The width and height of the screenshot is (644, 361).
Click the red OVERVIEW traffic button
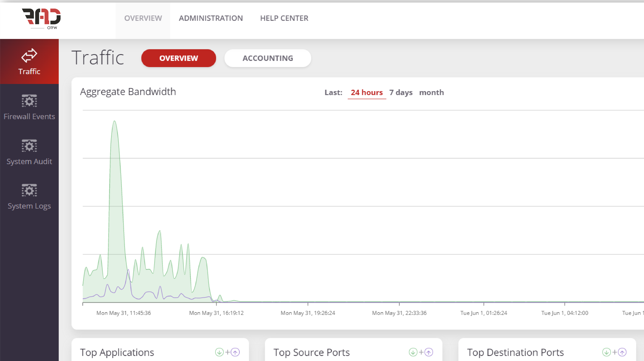click(x=179, y=58)
